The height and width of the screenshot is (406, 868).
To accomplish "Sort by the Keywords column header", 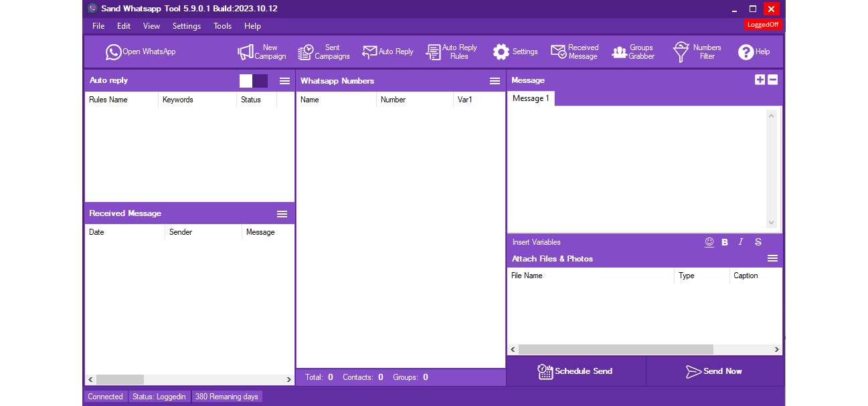I will point(197,100).
